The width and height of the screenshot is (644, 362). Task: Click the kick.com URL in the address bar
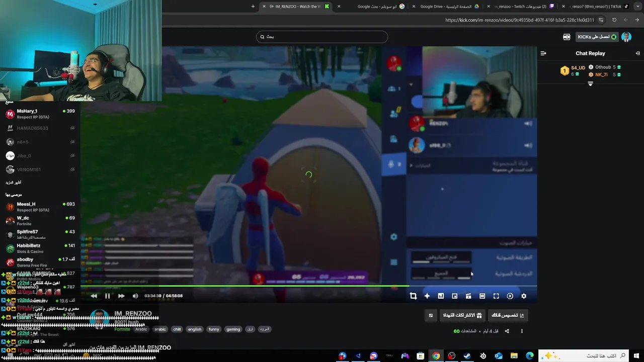point(519,20)
